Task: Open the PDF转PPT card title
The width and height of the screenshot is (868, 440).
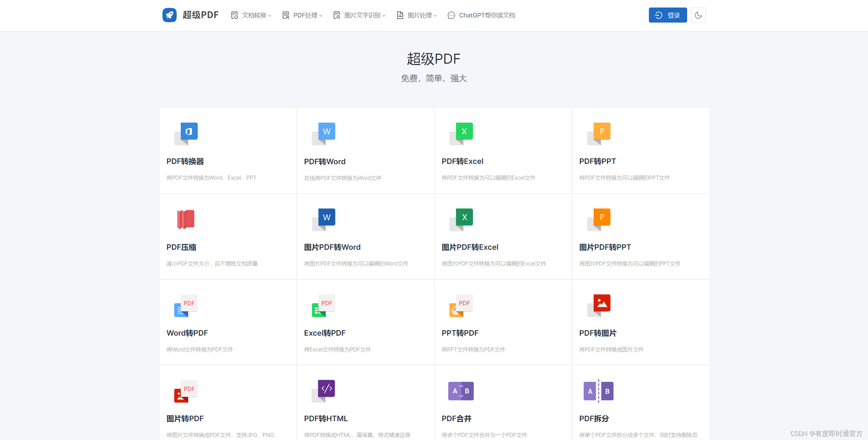Action: (x=598, y=161)
